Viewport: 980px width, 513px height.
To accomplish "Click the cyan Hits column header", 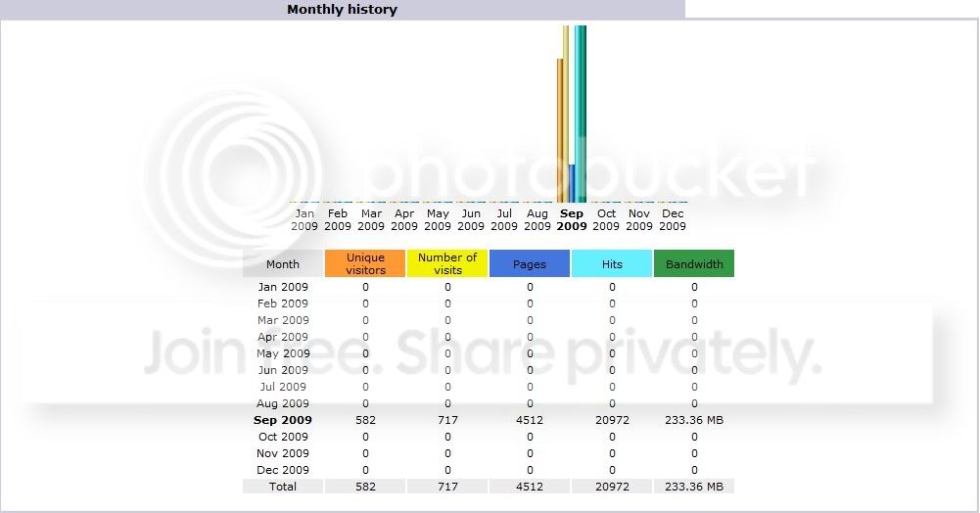I will pos(612,263).
